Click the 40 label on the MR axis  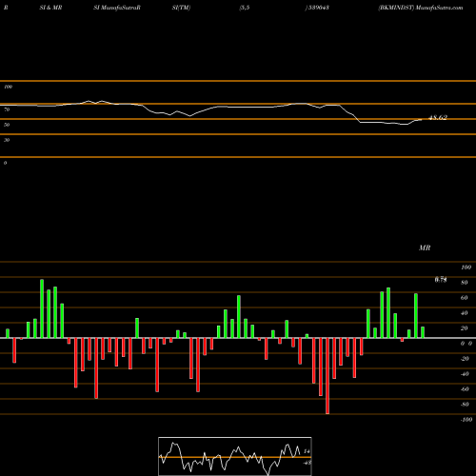[x=465, y=313]
